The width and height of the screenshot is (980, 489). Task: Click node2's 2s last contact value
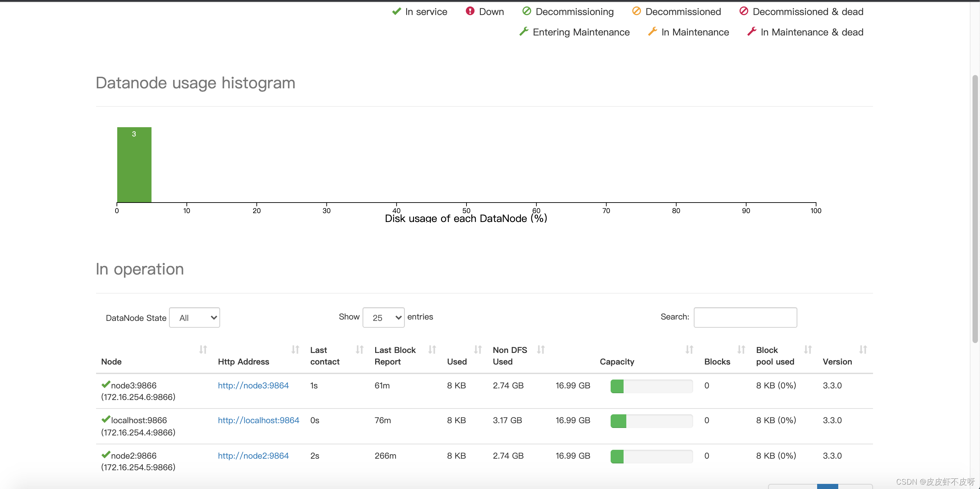(315, 456)
